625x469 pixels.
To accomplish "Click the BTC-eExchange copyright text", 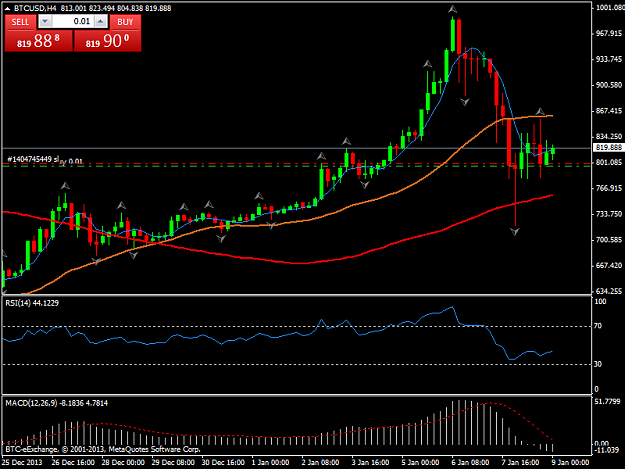I will [103, 449].
